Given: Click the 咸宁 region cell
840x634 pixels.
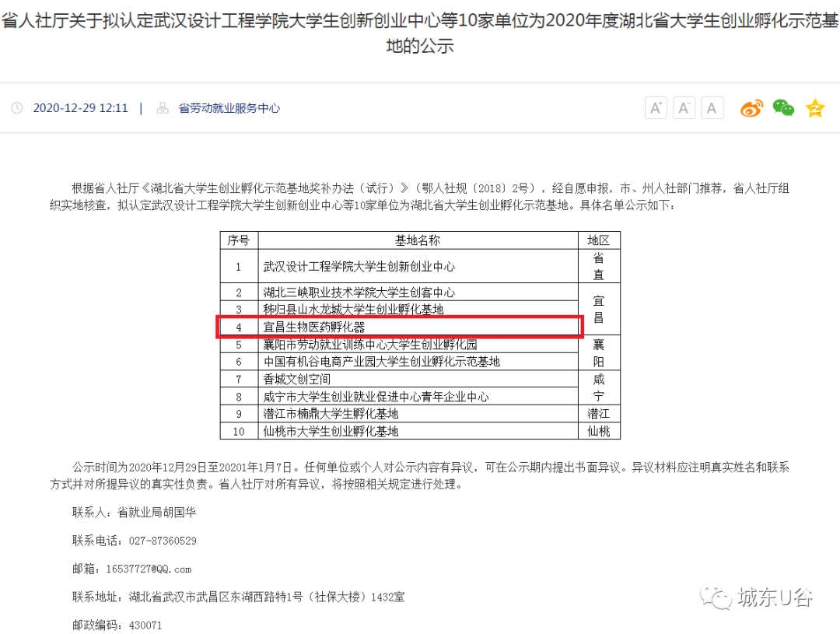Looking at the screenshot, I should click(599, 387).
